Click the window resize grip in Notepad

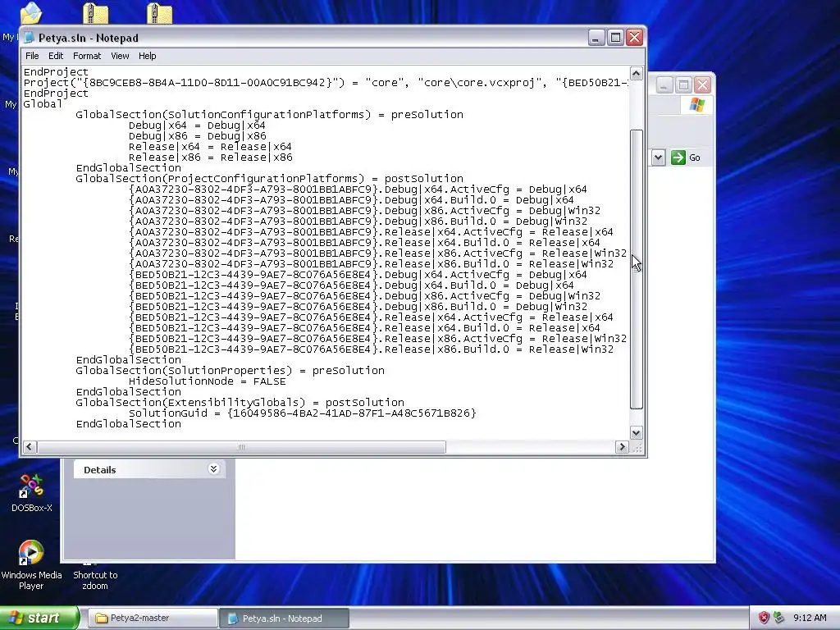pos(637,447)
